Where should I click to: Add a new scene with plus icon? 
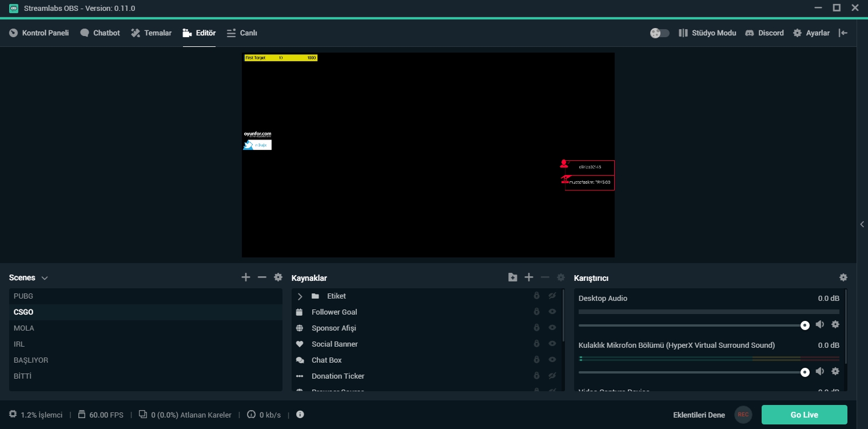tap(246, 277)
